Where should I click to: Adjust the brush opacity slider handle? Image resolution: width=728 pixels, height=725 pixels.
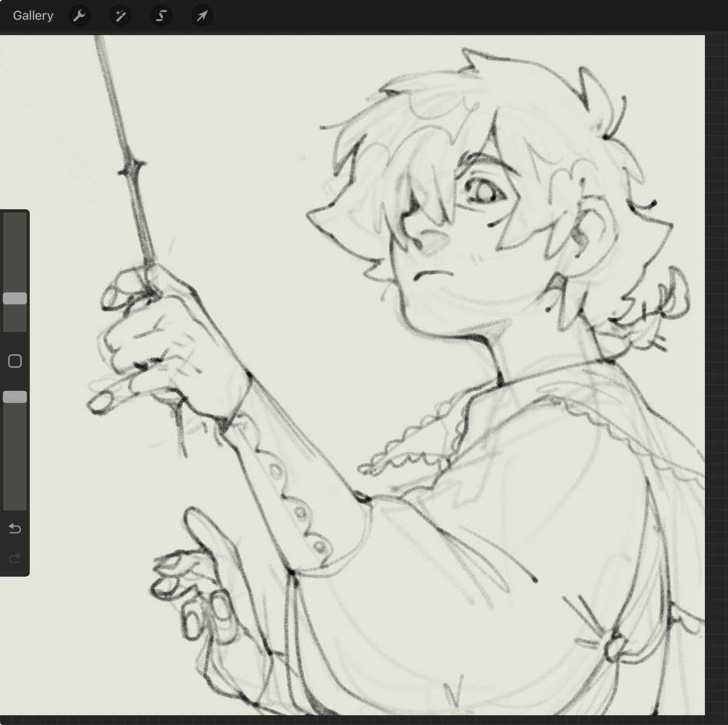point(15,397)
